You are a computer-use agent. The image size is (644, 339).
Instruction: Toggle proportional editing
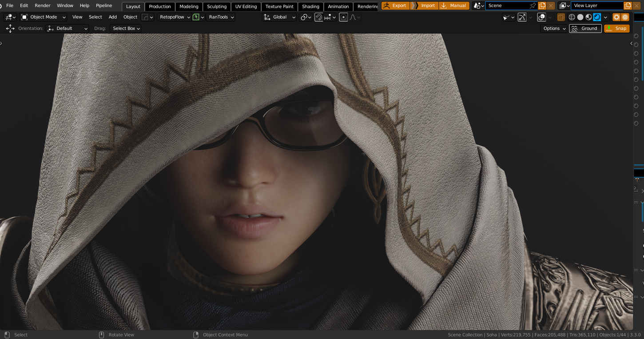pos(343,17)
